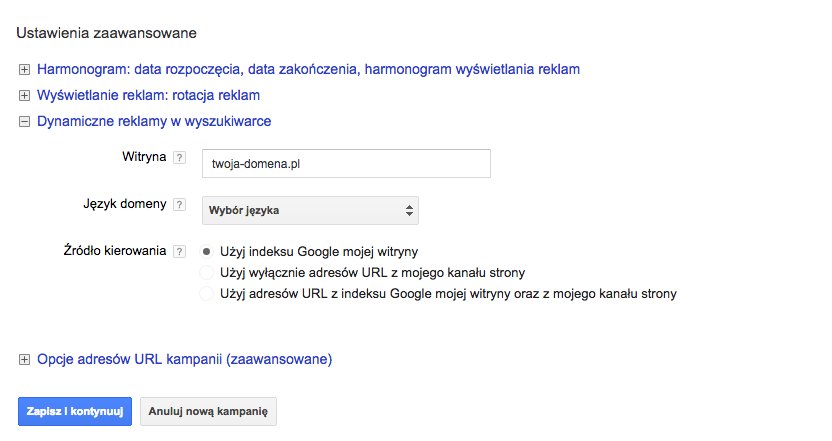The width and height of the screenshot is (832, 441).
Task: Select radio 'Użyj wyłącznie adresów URL z mojego kanału strony'
Action: (207, 272)
